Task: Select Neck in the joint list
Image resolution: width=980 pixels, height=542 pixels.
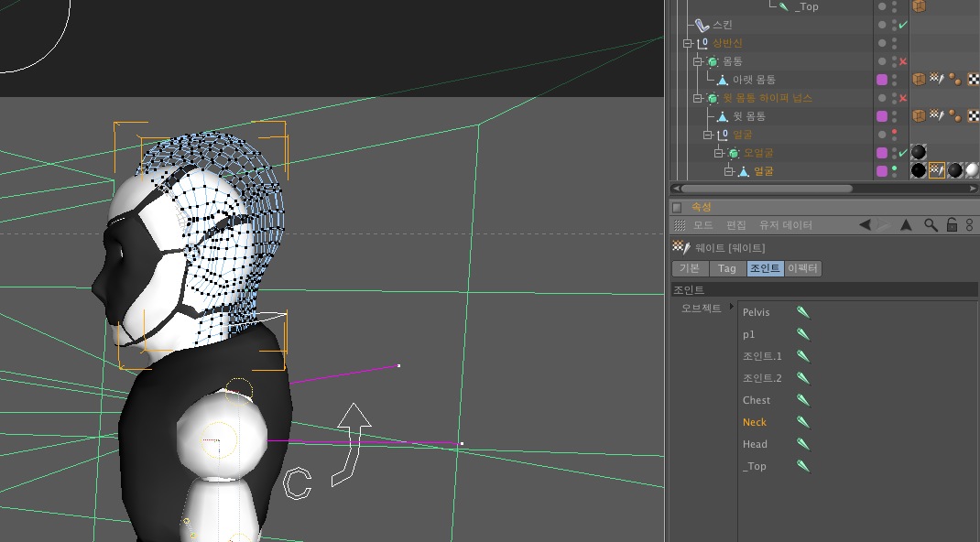Action: 755,422
